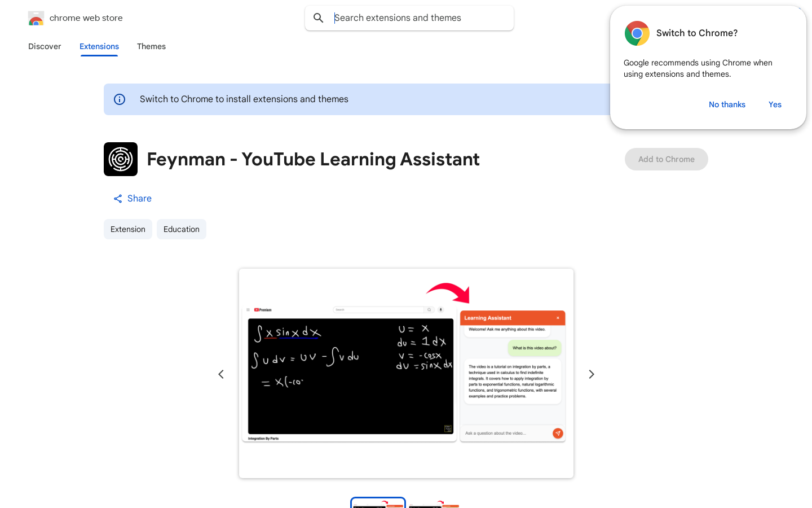Open the Discover tab

coord(45,46)
